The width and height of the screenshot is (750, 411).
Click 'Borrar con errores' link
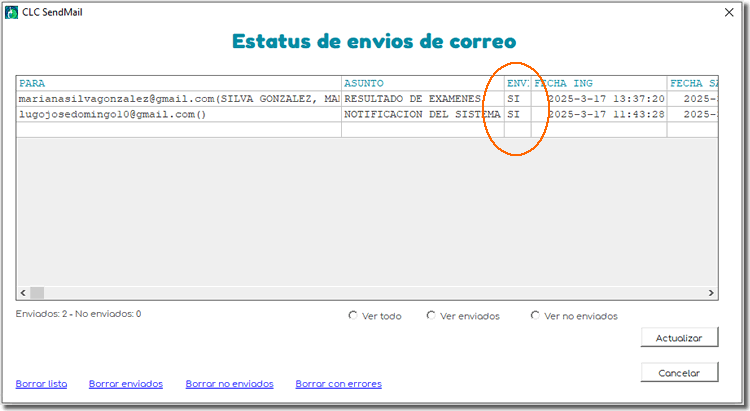338,384
